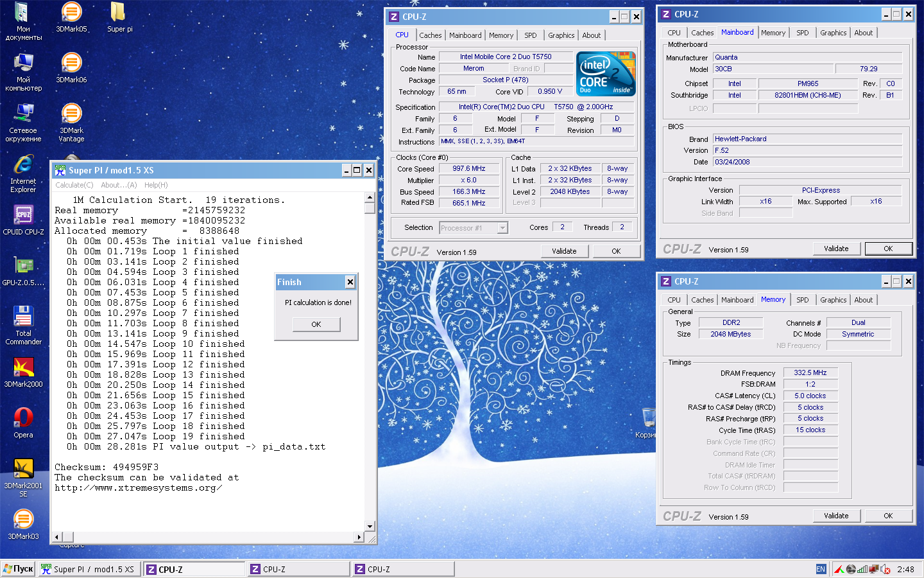Open Internet Explorer desktop icon
This screenshot has width=924, height=578.
point(23,173)
